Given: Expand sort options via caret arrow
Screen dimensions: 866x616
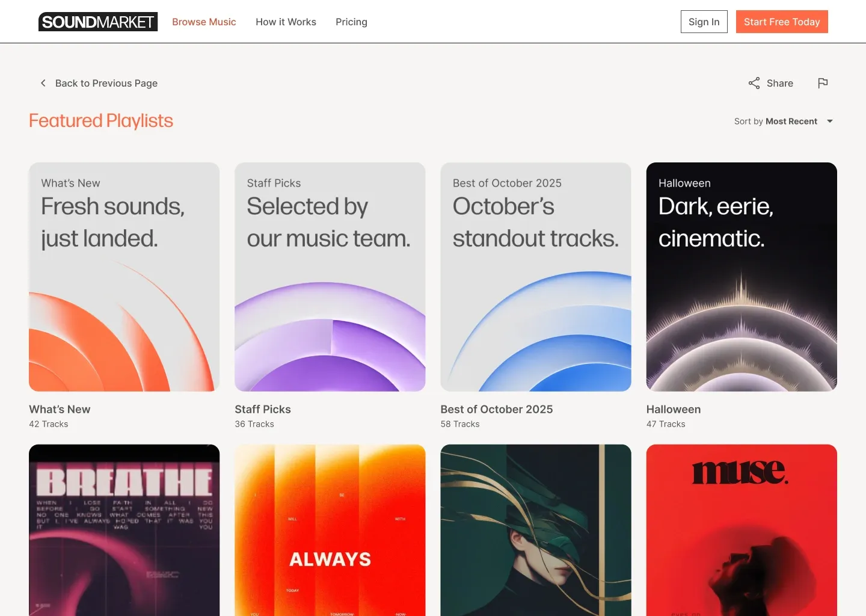Looking at the screenshot, I should point(830,122).
